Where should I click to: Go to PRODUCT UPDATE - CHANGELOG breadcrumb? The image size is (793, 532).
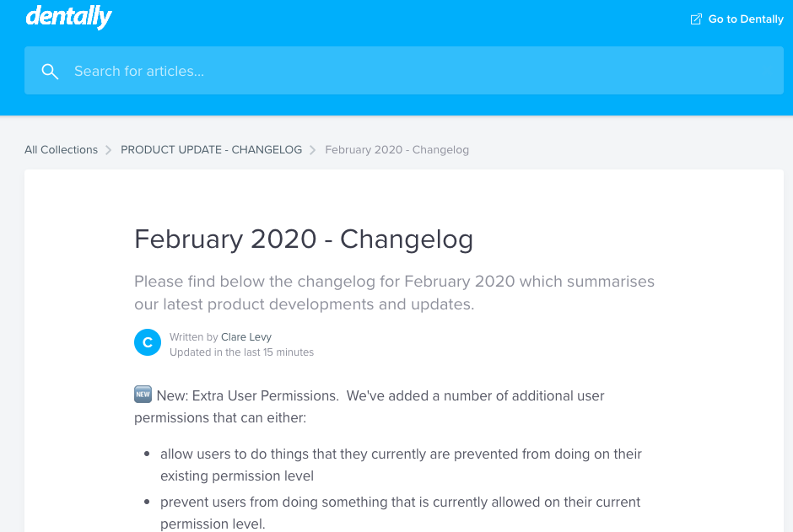point(211,150)
